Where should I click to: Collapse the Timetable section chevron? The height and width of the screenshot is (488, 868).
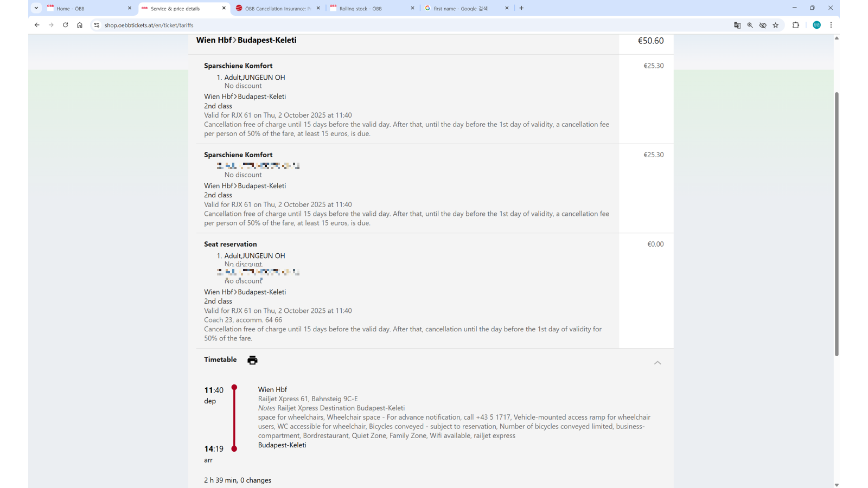coord(658,363)
